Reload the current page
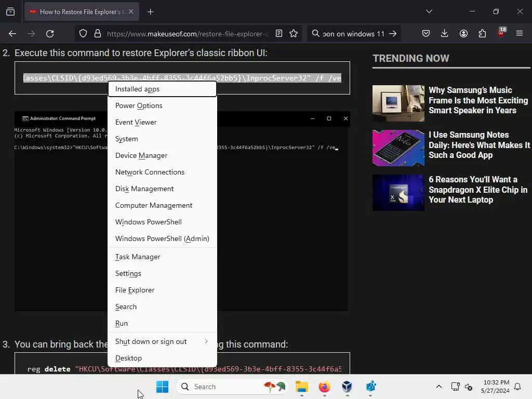The width and height of the screenshot is (532, 399). pyautogui.click(x=50, y=34)
